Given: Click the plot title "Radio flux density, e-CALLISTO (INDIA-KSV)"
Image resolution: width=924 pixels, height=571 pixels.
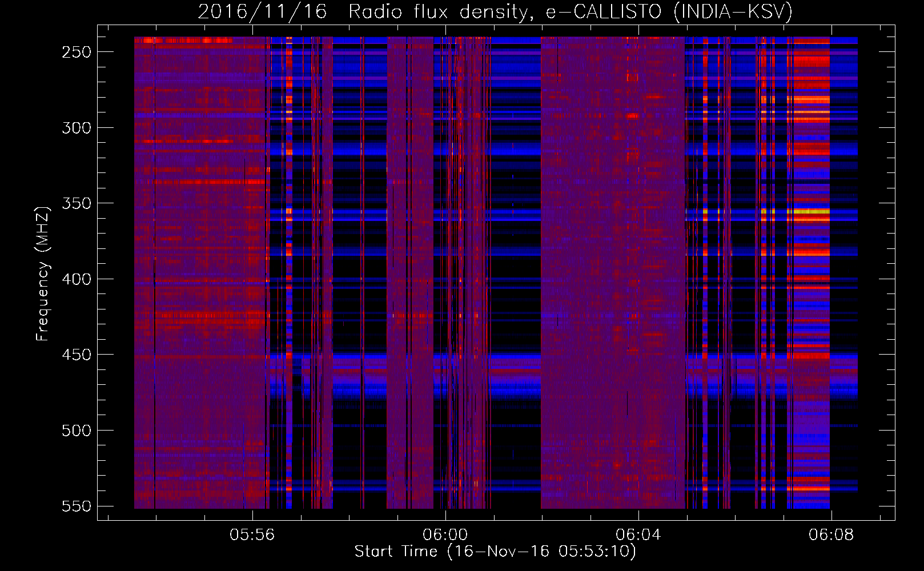Looking at the screenshot, I should 571,11.
